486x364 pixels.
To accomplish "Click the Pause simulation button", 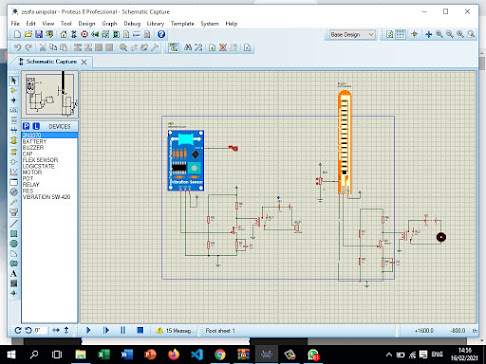I will (x=123, y=330).
